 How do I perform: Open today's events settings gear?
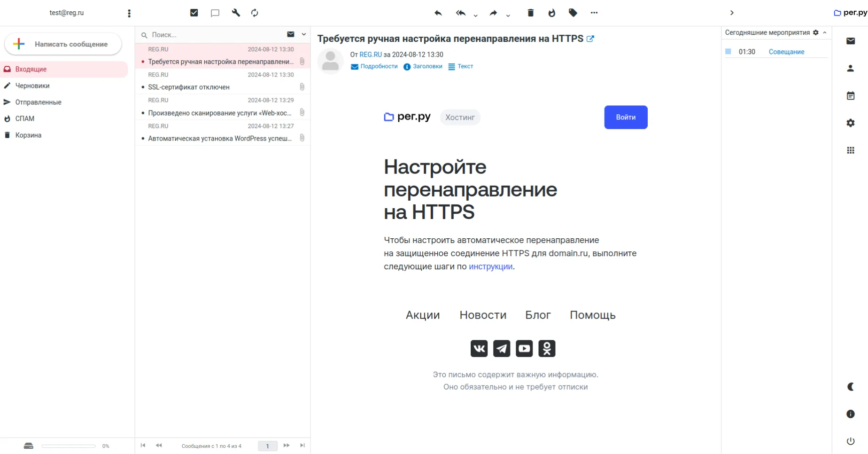816,32
